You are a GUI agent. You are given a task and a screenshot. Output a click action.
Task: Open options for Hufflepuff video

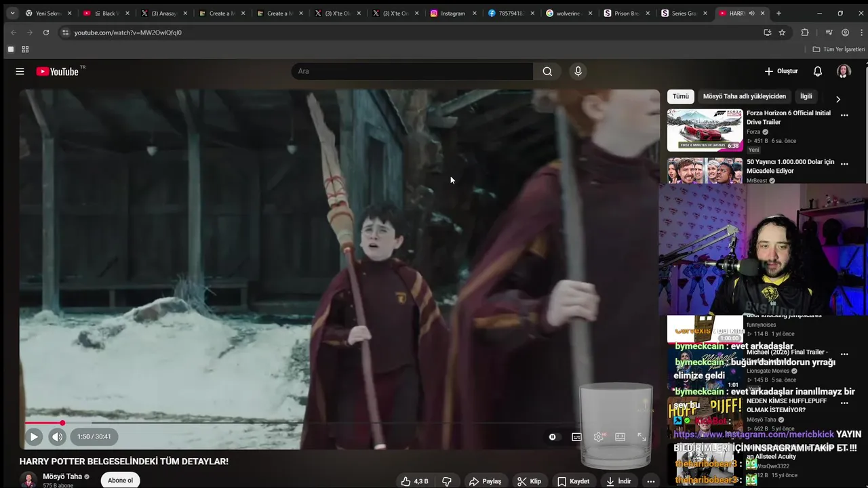click(x=844, y=403)
